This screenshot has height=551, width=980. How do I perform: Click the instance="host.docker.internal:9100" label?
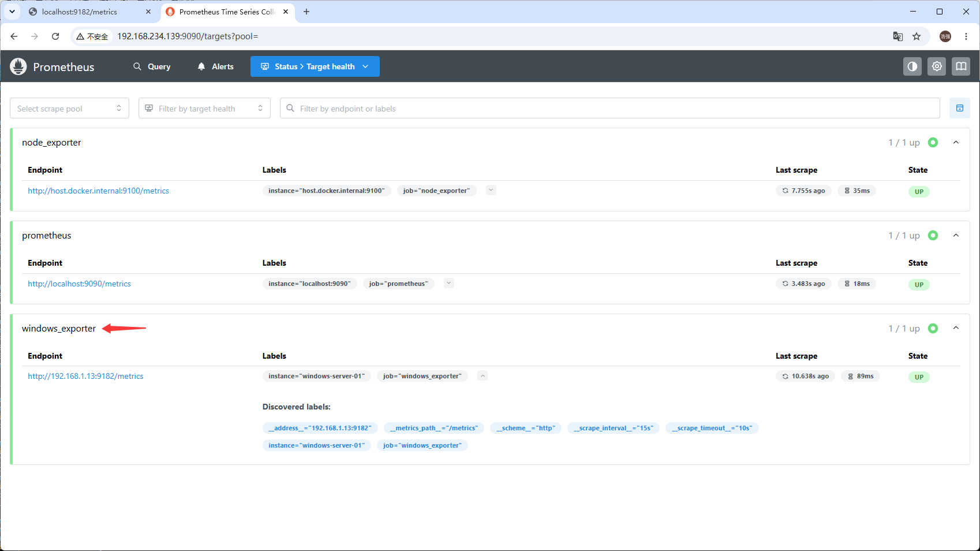pos(327,191)
